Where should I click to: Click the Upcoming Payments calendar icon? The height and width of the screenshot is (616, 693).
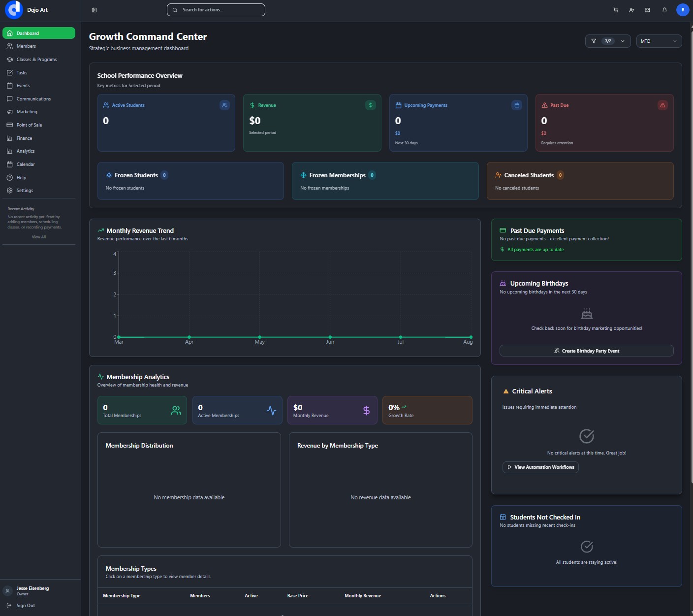[x=517, y=105]
